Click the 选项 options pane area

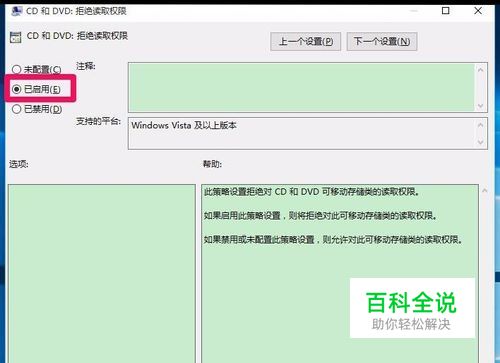point(102,273)
